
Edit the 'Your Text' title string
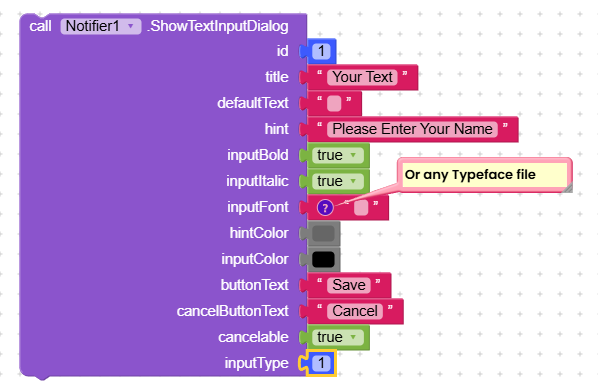(362, 77)
